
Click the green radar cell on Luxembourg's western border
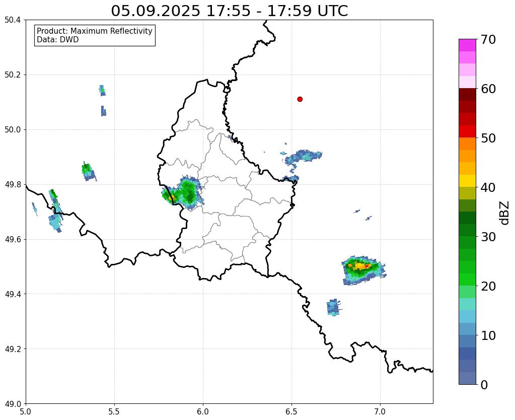pyautogui.click(x=183, y=193)
